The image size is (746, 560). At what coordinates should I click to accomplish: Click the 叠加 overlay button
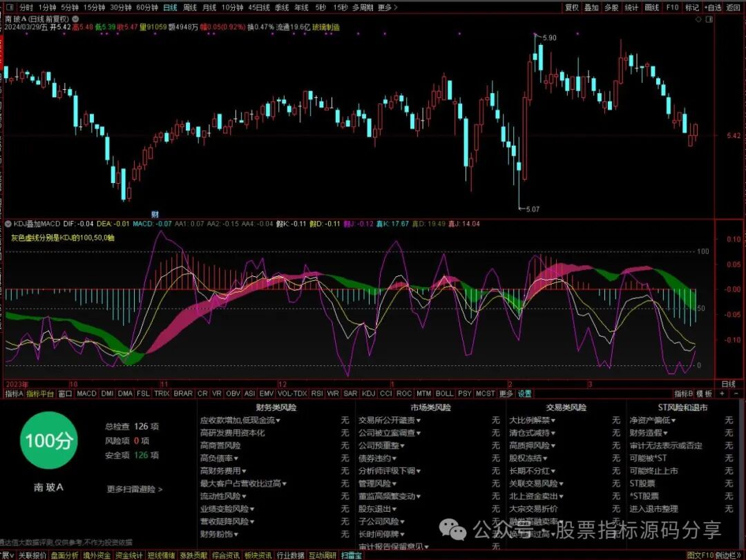pyautogui.click(x=591, y=8)
